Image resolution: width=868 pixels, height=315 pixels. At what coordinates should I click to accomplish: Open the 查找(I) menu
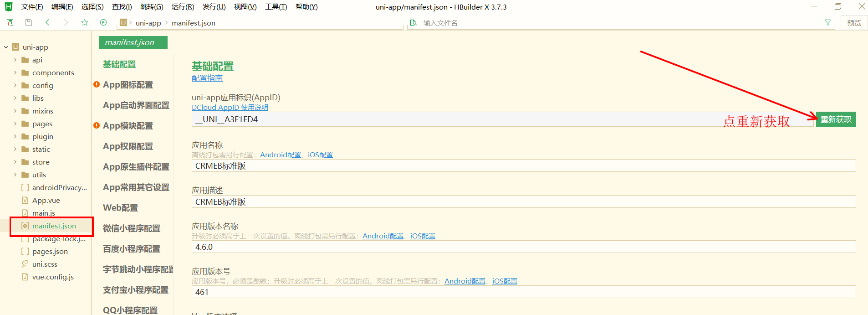pyautogui.click(x=122, y=7)
